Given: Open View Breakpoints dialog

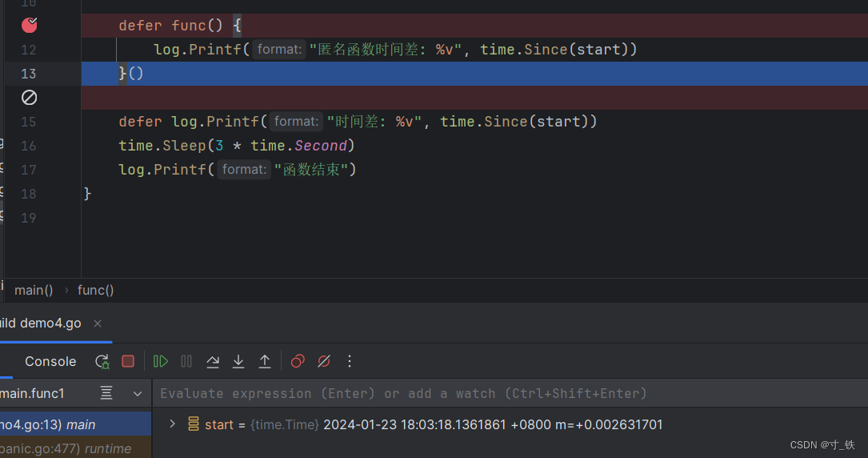Looking at the screenshot, I should pyautogui.click(x=298, y=362).
